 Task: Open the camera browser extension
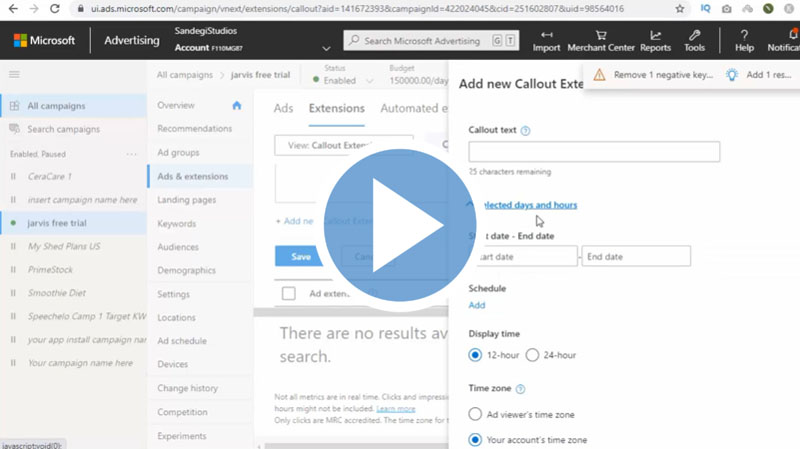tap(727, 9)
